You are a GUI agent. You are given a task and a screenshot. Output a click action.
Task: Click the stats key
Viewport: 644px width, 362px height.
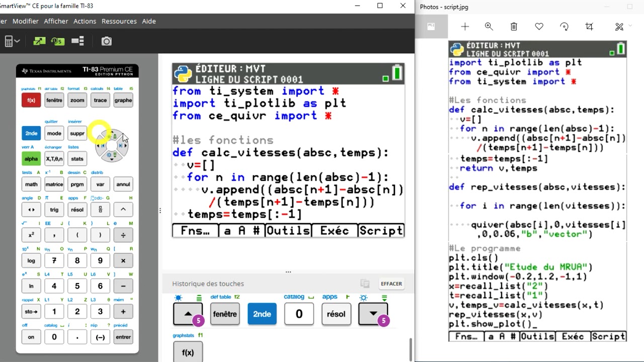click(x=77, y=159)
